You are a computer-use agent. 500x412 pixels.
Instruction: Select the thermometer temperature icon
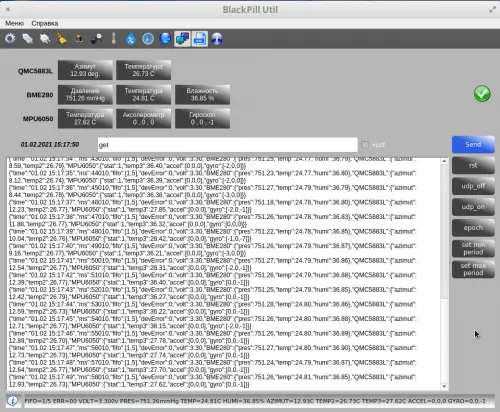114,39
